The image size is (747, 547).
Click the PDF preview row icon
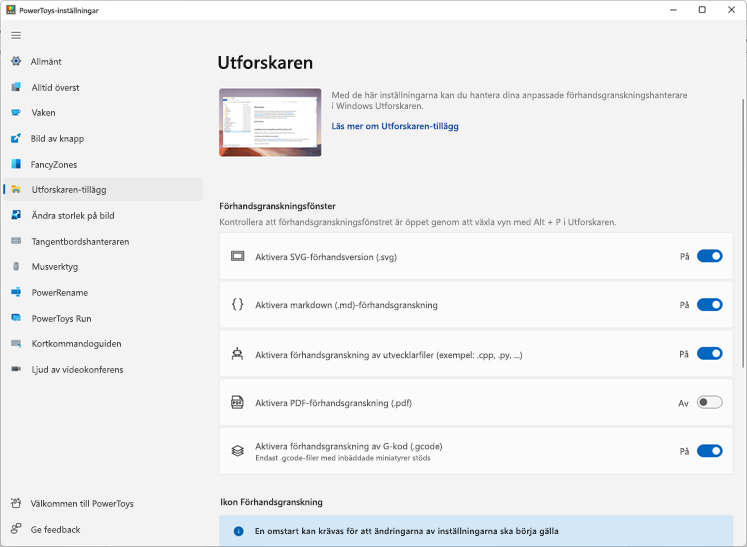[x=237, y=402]
